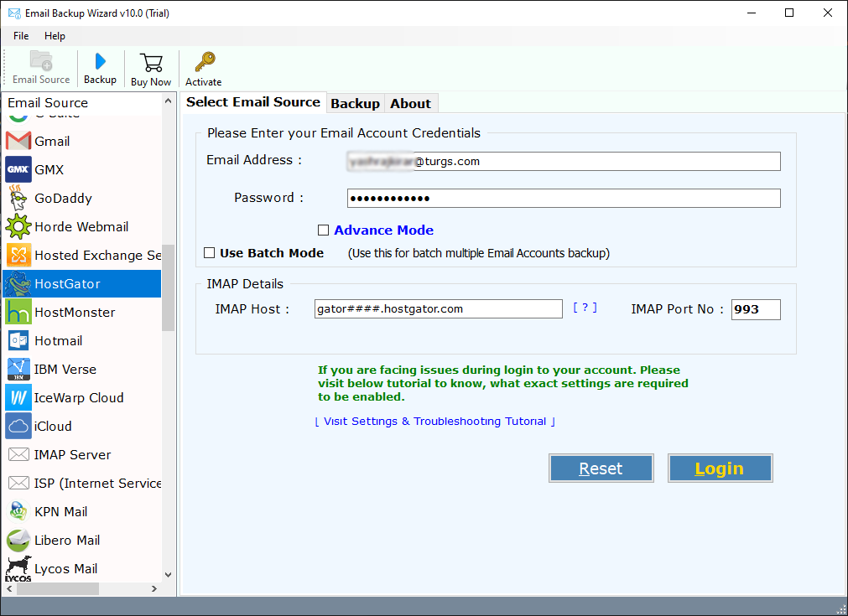
Task: Pick the Hotmail Outlook icon
Action: point(18,340)
